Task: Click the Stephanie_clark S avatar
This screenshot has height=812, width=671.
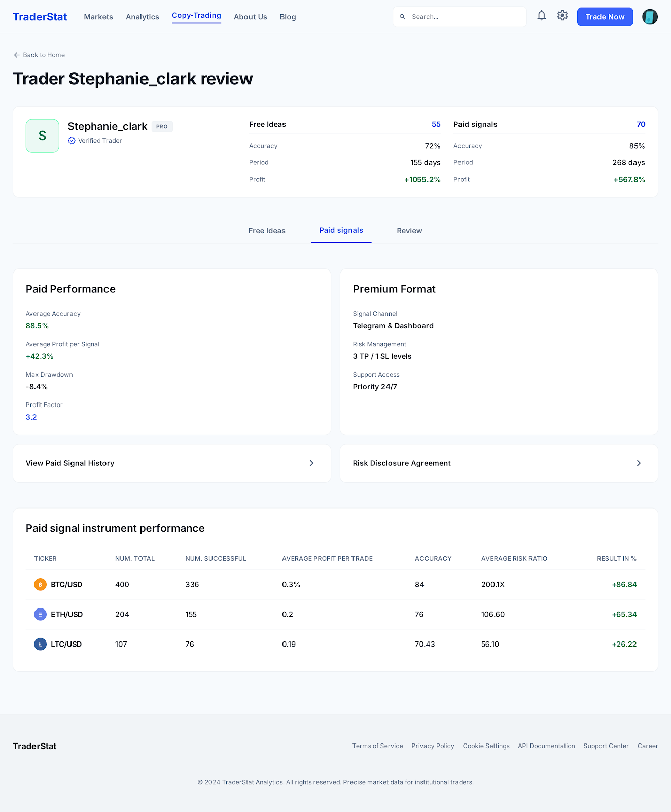Action: click(x=43, y=136)
